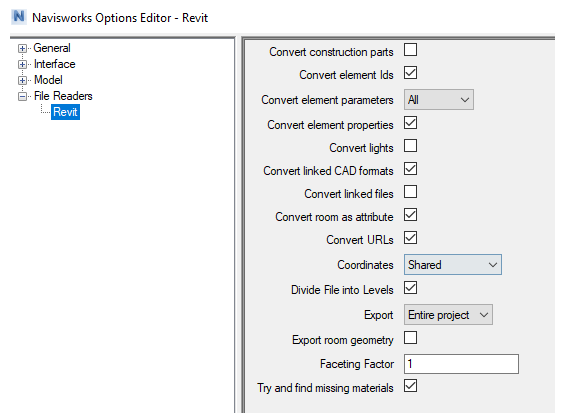Screen dimensions: 563x419
Task: Uncheck the Convert element Ids checkbox
Action: (x=410, y=73)
